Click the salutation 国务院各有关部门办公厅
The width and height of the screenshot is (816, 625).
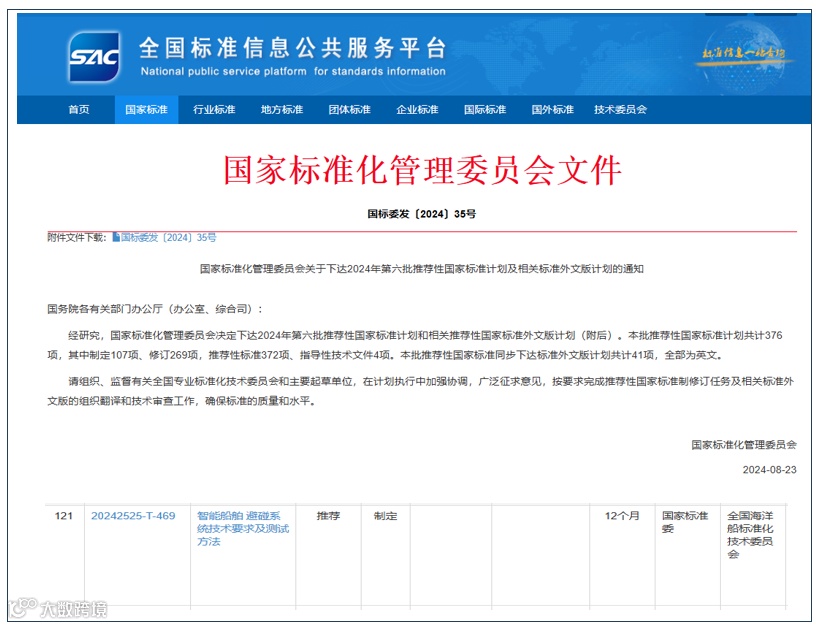155,309
